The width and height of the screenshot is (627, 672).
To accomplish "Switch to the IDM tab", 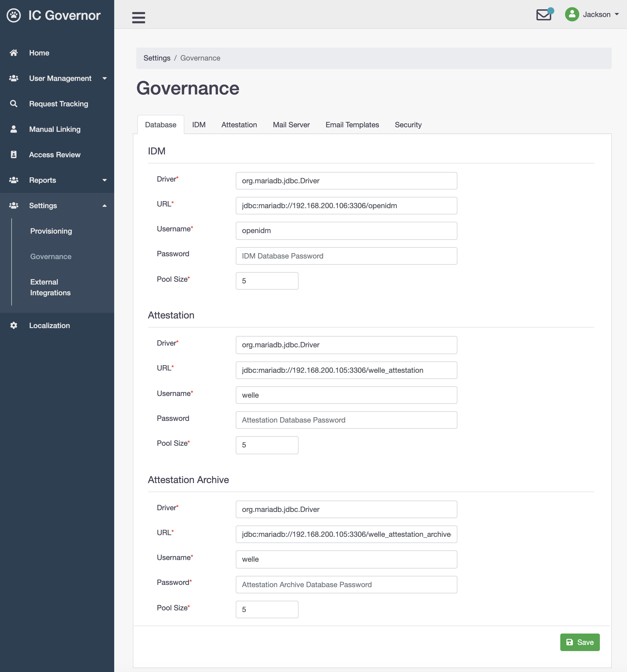I will click(199, 124).
